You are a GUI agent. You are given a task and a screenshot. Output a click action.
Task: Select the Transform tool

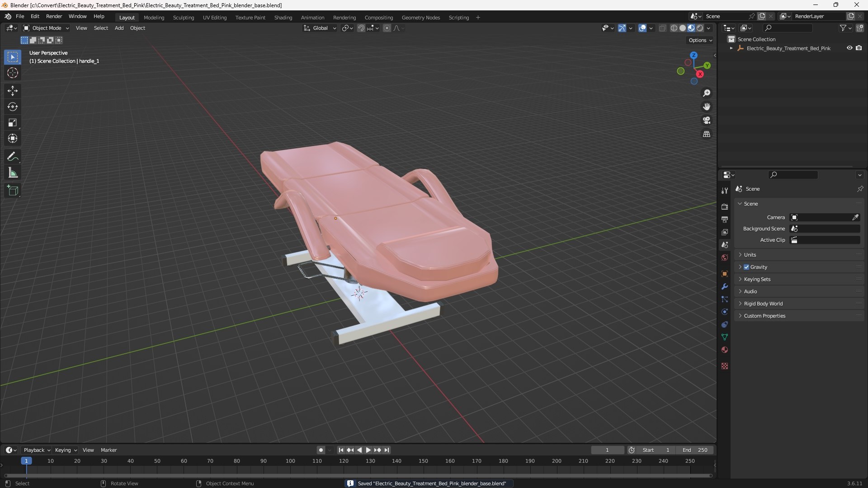coord(13,138)
